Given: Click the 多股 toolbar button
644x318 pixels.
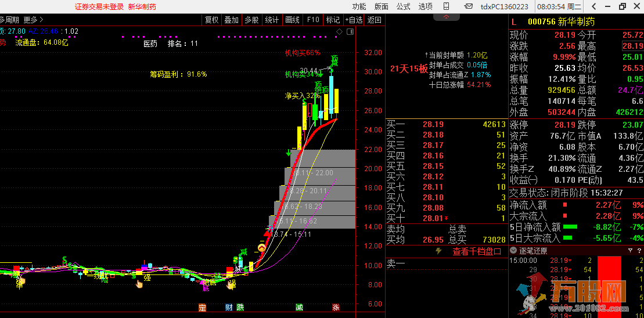Looking at the screenshot, I should [x=252, y=20].
